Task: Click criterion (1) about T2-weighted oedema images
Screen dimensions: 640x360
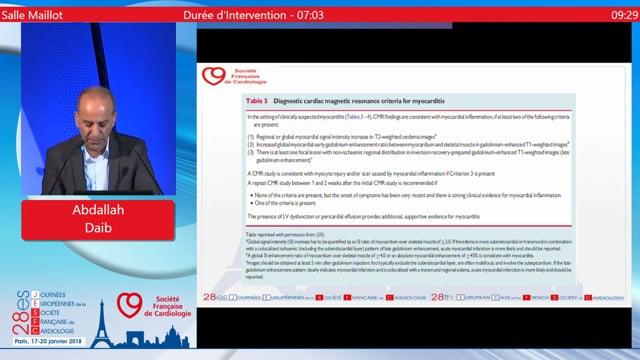Action: [x=342, y=137]
